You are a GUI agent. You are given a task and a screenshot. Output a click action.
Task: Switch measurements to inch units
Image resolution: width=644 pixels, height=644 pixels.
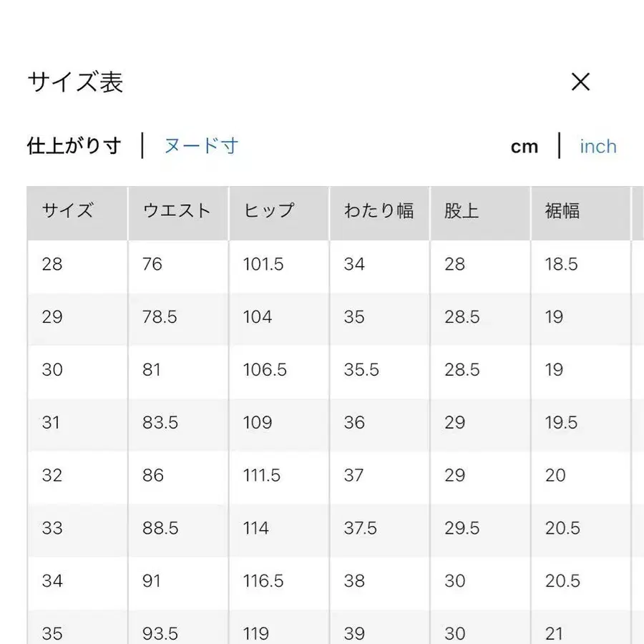pyautogui.click(x=597, y=146)
